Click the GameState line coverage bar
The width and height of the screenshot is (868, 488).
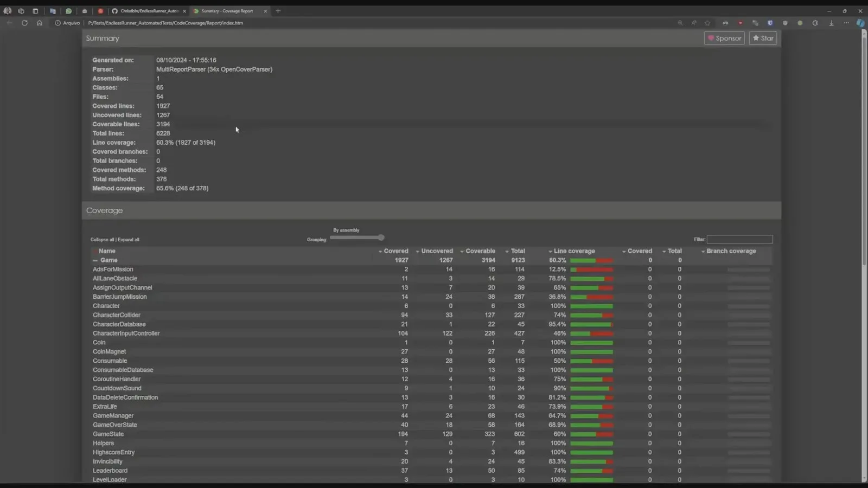(591, 434)
